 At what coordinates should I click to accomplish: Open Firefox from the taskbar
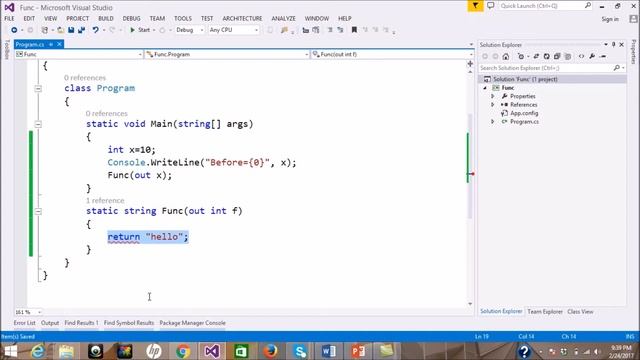click(270, 351)
